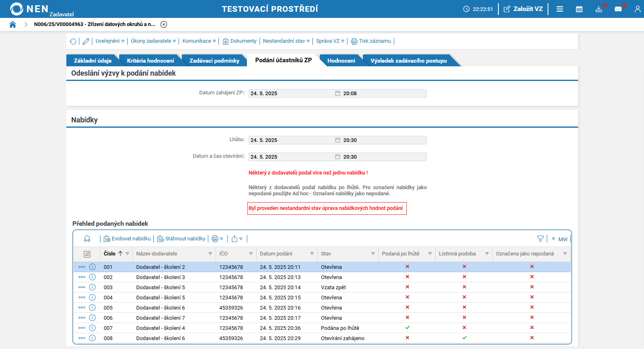The width and height of the screenshot is (644, 349).
Task: Click the refresh icon in toolbar
Action: pyautogui.click(x=73, y=41)
